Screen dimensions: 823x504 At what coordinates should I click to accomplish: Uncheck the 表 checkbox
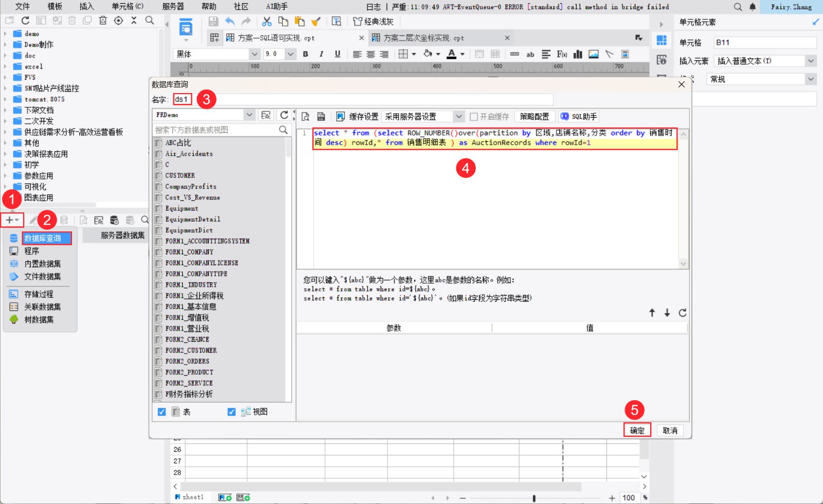[162, 412]
